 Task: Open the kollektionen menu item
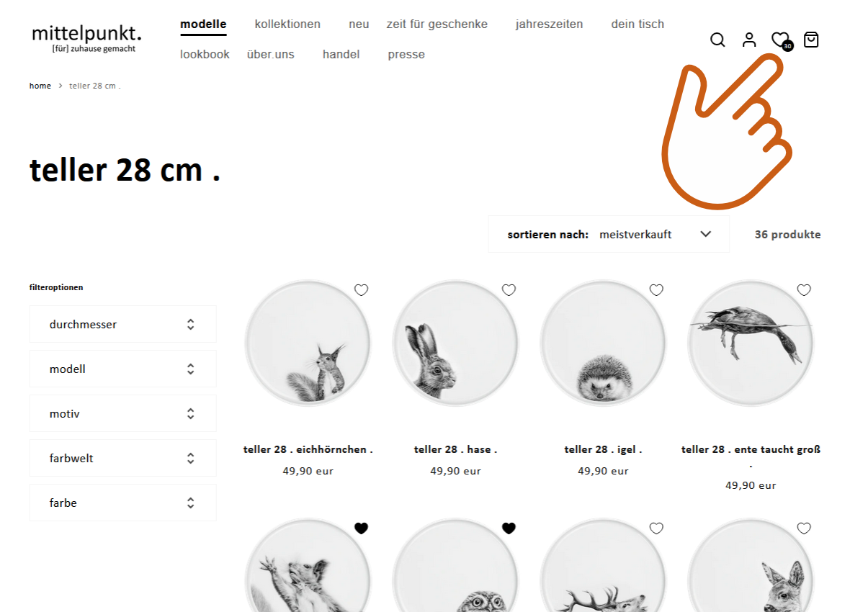tap(287, 24)
